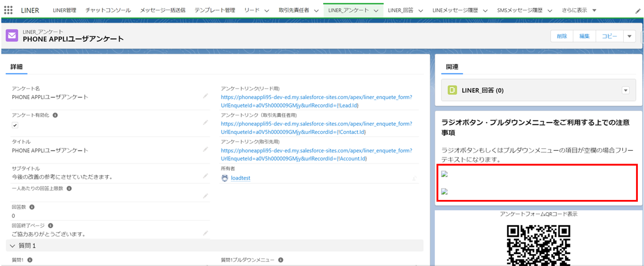Open the 取引先用 survey link with Account.Id
Viewport: 644px width, 266px height.
pos(316,154)
